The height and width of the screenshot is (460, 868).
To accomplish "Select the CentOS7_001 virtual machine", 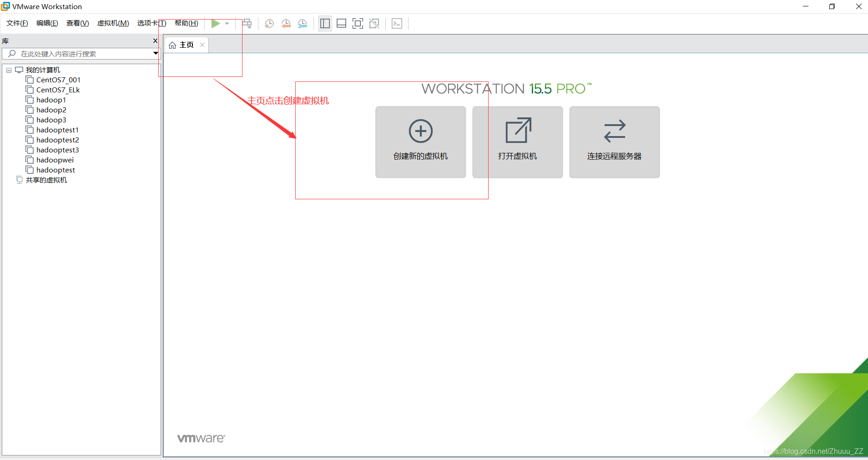I will point(58,80).
